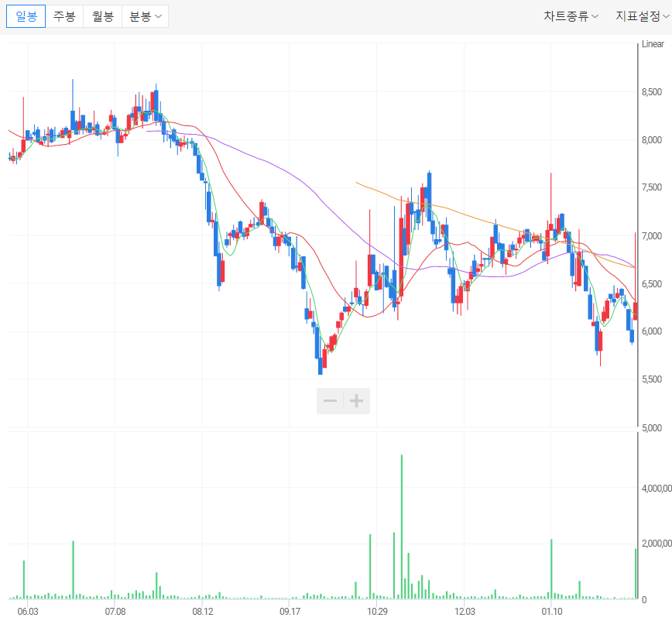Click the 7,000 price axis label
Viewport: 672px width, 621px height.
click(651, 235)
